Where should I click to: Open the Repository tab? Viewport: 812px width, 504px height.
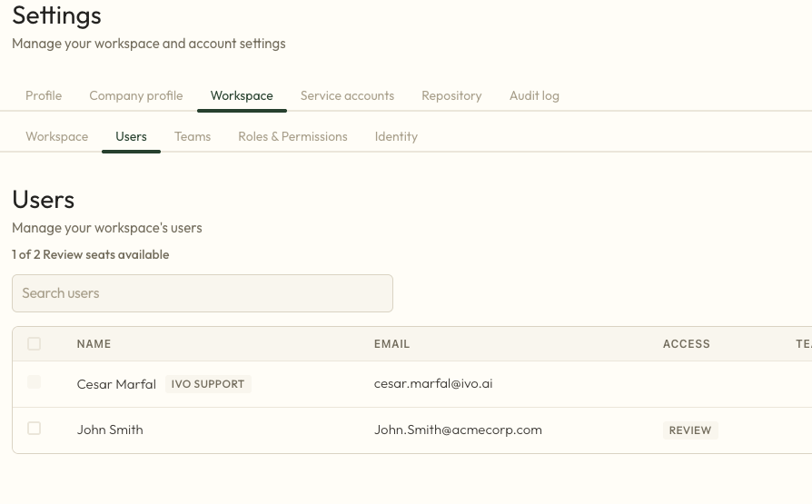coord(451,95)
